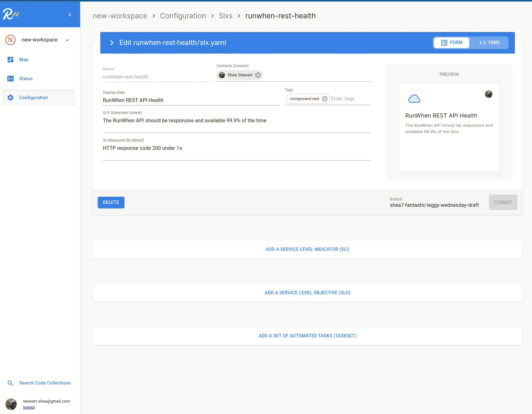This screenshot has width=532, height=414.
Task: Open the workspace selector dropdown
Action: point(67,40)
